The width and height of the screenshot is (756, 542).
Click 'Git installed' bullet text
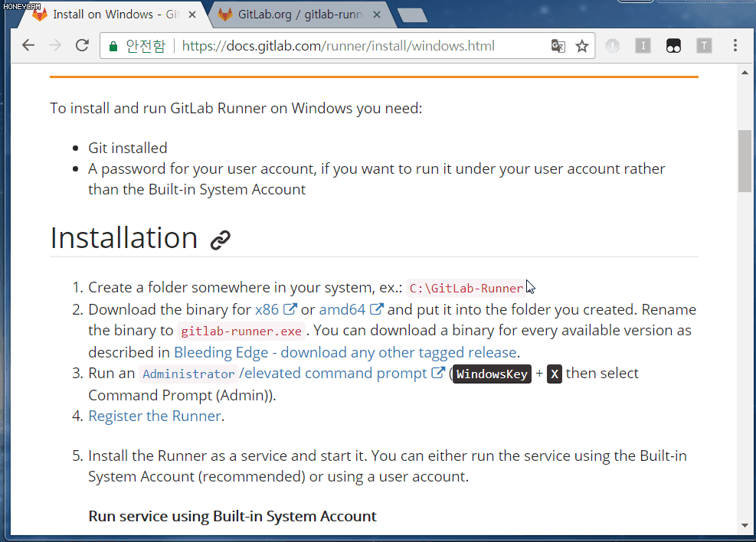[128, 148]
